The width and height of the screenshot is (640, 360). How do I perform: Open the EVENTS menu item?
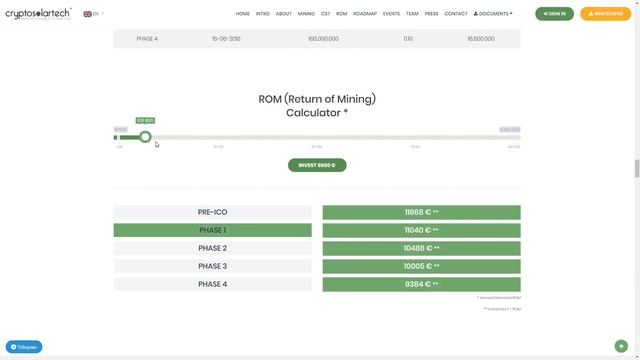(x=391, y=14)
